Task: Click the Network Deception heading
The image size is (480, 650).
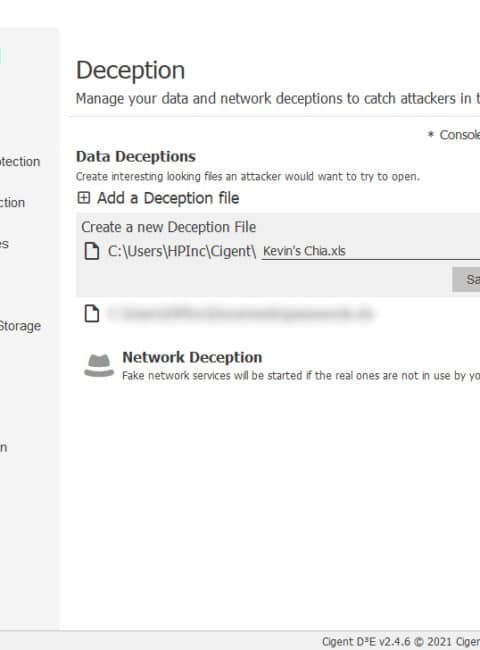Action: 192,357
